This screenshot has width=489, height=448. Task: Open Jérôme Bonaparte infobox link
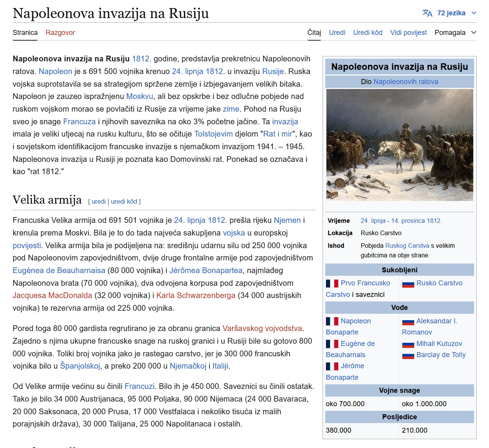pyautogui.click(x=345, y=372)
